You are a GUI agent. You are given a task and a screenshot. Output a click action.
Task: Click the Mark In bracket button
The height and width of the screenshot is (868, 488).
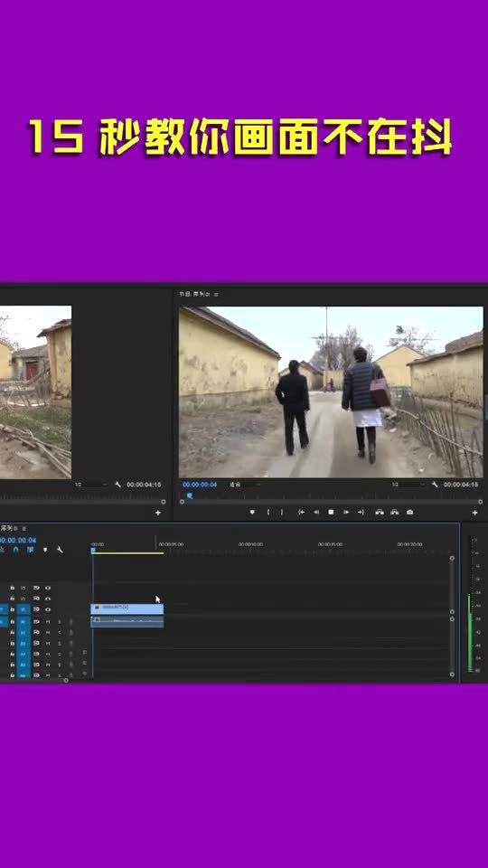coord(268,512)
